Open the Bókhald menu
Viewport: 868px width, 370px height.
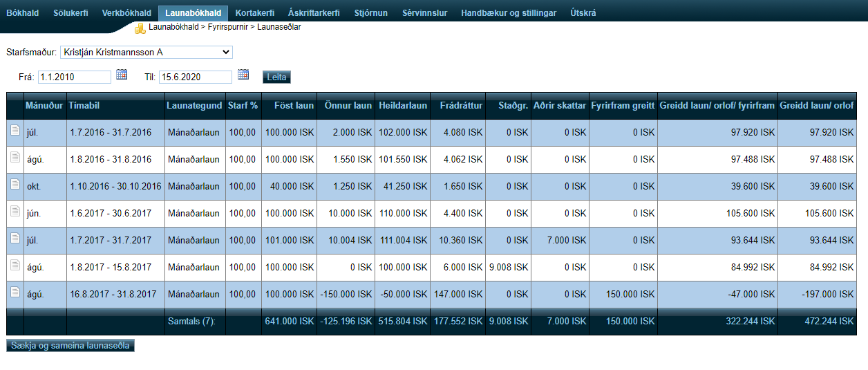22,13
